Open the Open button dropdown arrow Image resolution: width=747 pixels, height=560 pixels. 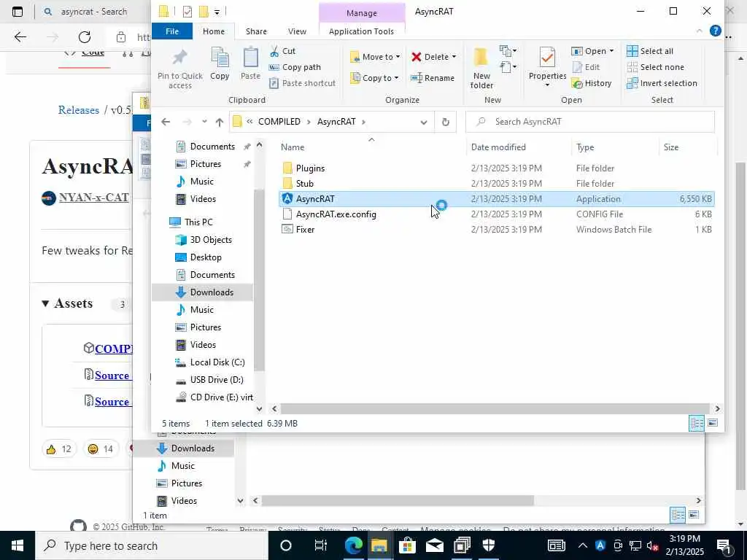click(x=611, y=51)
